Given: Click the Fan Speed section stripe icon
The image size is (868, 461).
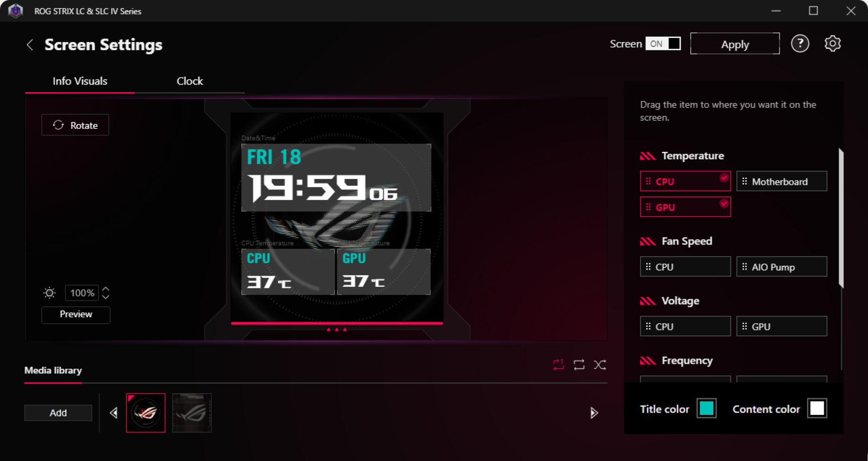Looking at the screenshot, I should coord(648,241).
